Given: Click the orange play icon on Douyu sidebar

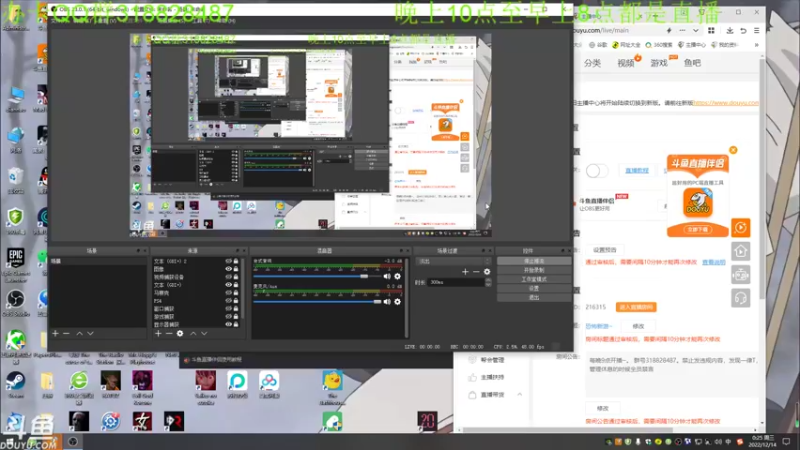Looking at the screenshot, I should [x=741, y=228].
